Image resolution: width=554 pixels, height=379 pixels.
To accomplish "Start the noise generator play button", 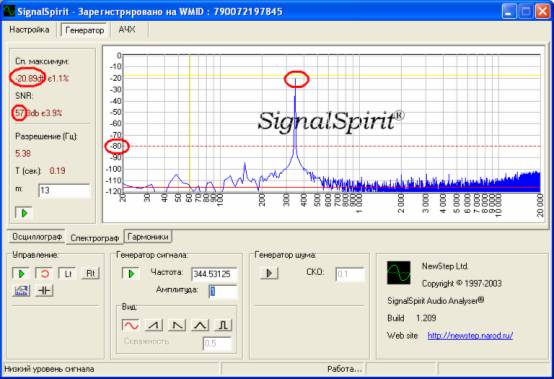I will pos(269,273).
